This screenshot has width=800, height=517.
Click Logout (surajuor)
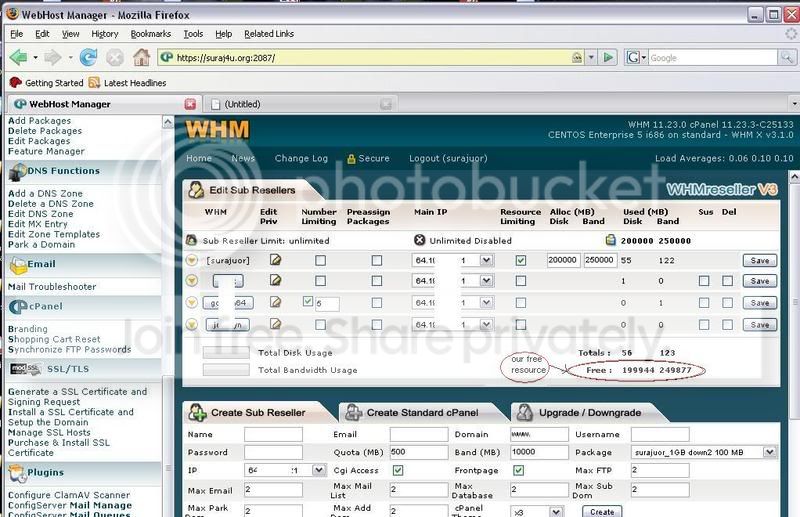[x=448, y=159]
